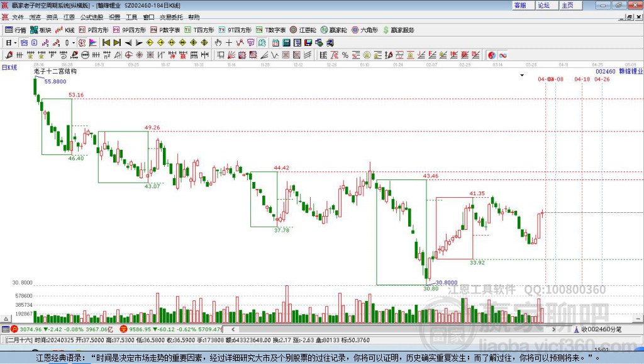Image resolution: width=644 pixels, height=364 pixels.
Task: Click the 客服 customer service button
Action: point(520,5)
